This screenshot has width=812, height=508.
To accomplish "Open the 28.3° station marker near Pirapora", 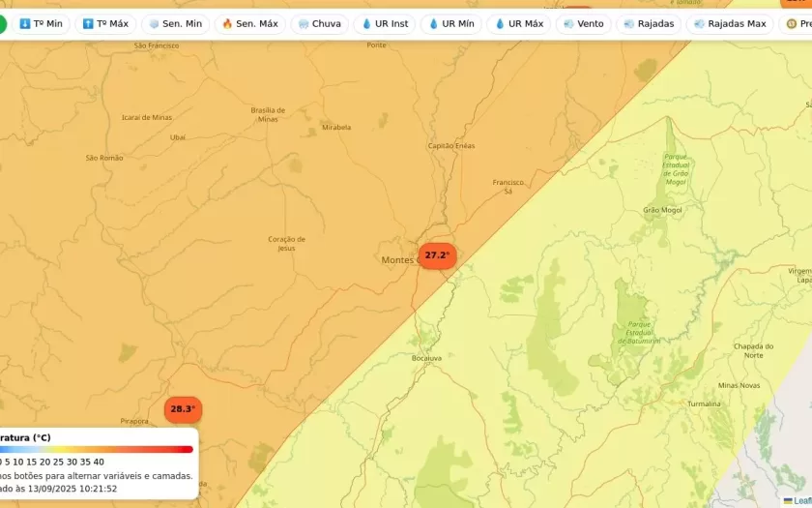I will point(183,409).
